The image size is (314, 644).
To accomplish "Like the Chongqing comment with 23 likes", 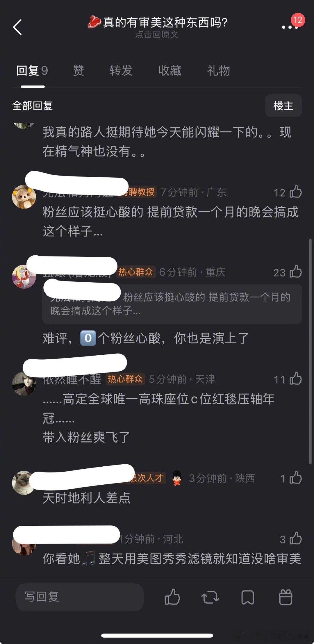I will tap(296, 272).
